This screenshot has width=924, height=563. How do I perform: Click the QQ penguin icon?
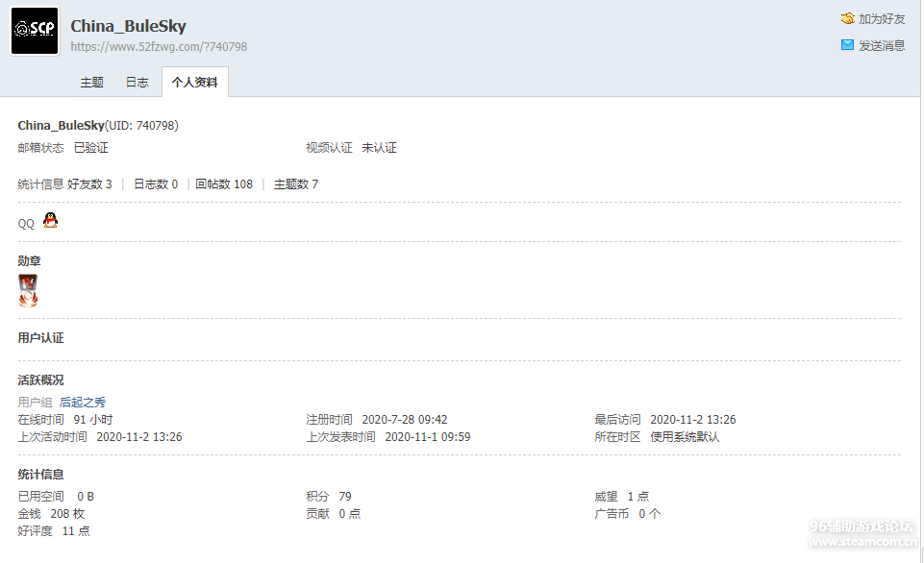click(x=50, y=221)
